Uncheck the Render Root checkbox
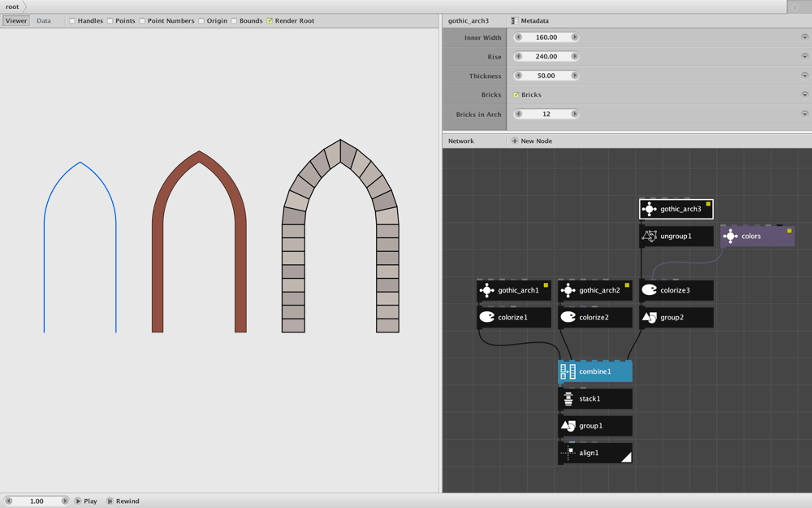The height and width of the screenshot is (508, 812). pos(270,21)
